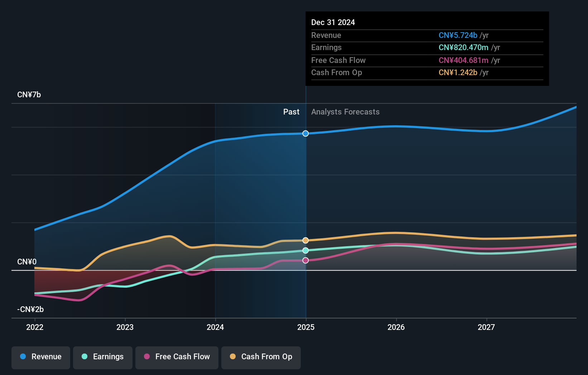Image resolution: width=588 pixels, height=375 pixels.
Task: Click the Past section label
Action: (x=291, y=112)
